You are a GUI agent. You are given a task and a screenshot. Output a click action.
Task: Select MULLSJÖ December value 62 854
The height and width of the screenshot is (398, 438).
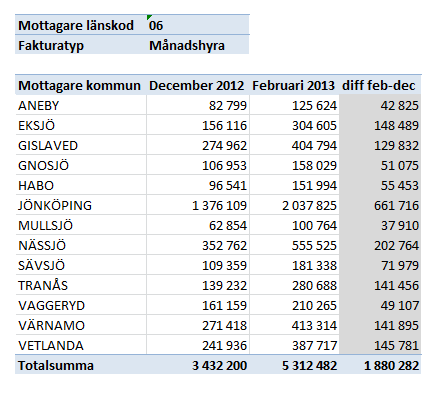[x=228, y=226]
